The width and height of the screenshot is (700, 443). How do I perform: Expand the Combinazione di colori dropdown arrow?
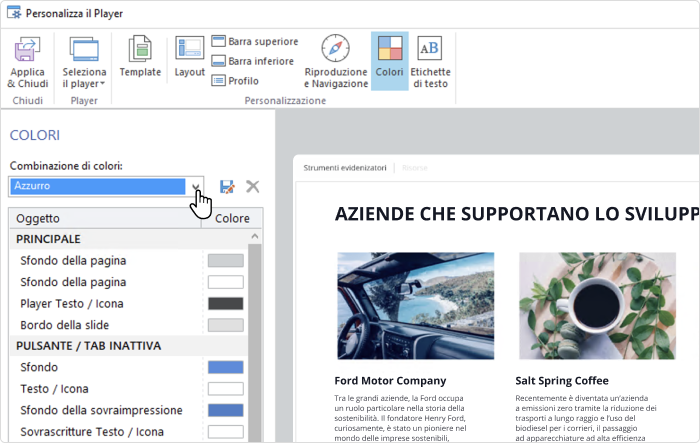[x=195, y=187]
